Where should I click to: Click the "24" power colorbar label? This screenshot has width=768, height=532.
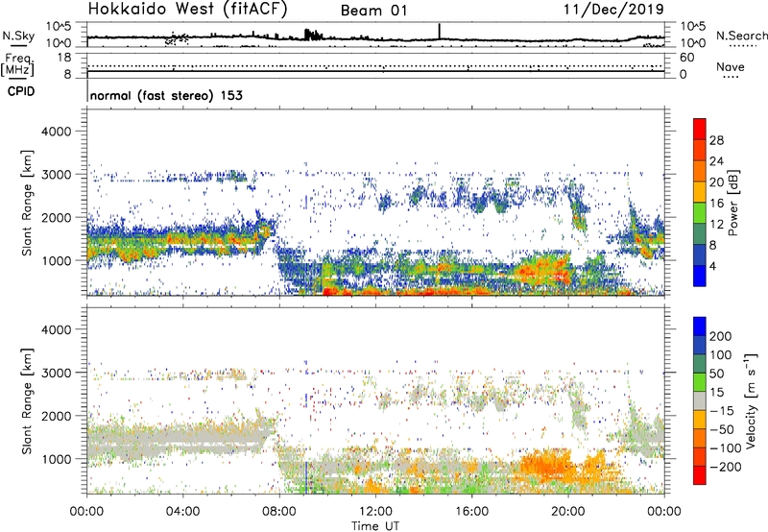[716, 161]
